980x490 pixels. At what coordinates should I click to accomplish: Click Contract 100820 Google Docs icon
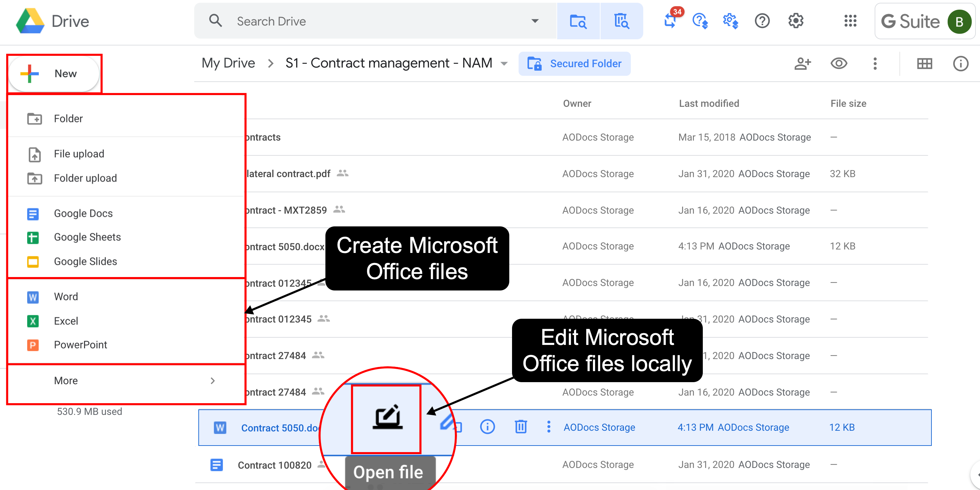pyautogui.click(x=217, y=465)
